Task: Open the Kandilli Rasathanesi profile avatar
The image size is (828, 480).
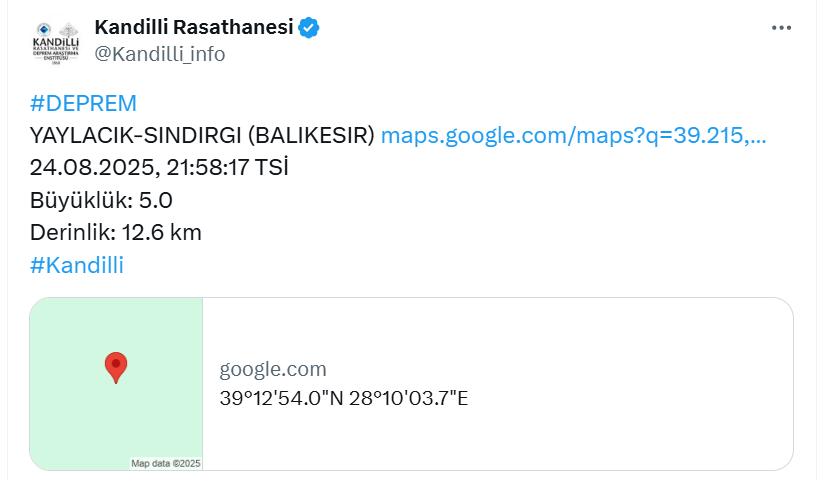Action: click(x=55, y=42)
